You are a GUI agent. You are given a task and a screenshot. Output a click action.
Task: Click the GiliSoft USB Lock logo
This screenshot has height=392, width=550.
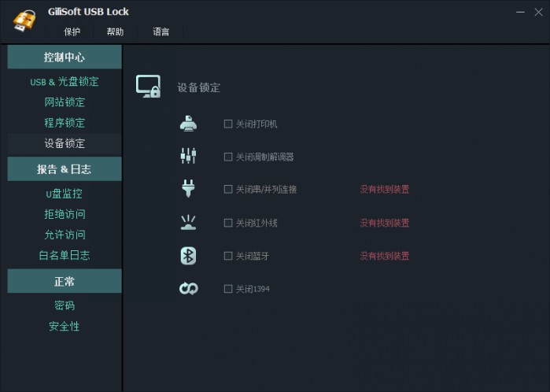pos(24,20)
